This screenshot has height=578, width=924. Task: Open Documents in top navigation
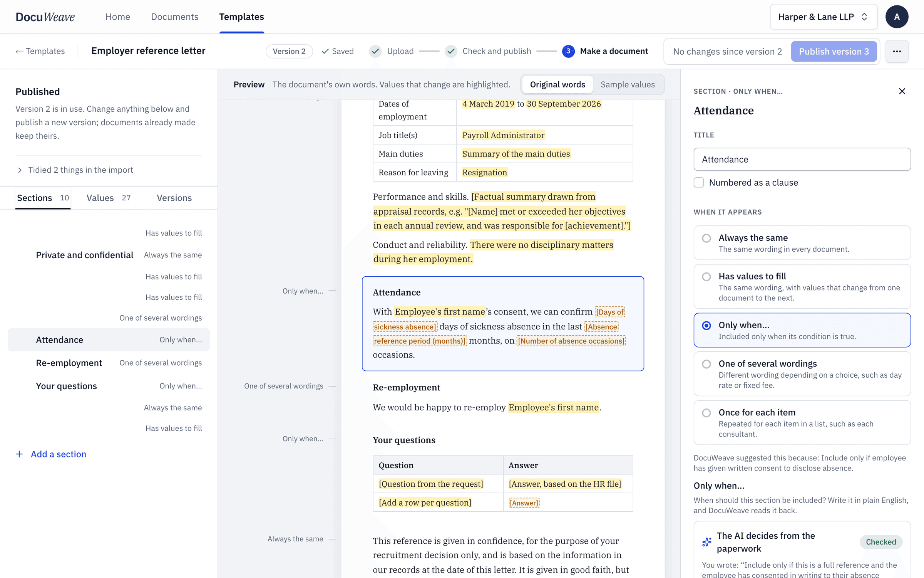(174, 17)
